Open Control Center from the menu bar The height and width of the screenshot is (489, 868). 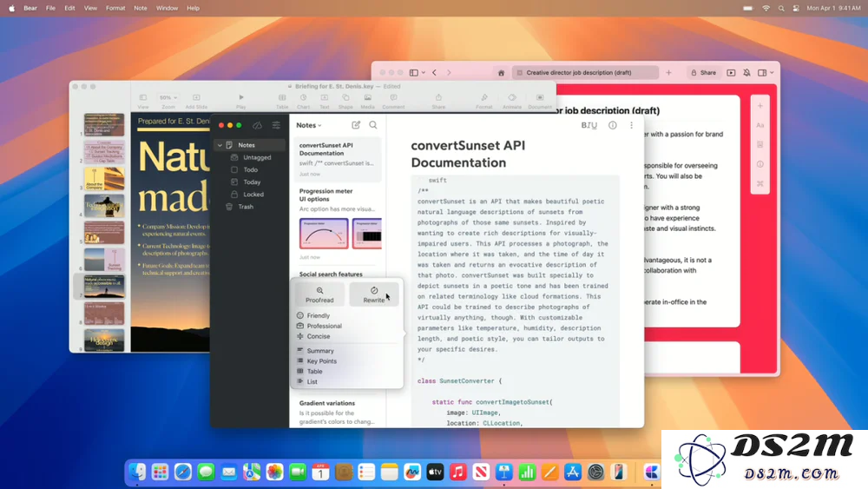pos(796,9)
